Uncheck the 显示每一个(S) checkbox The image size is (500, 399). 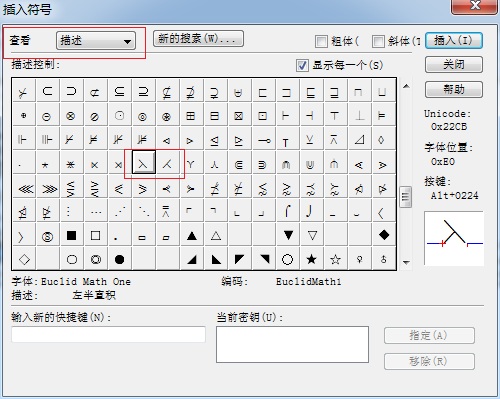click(302, 65)
